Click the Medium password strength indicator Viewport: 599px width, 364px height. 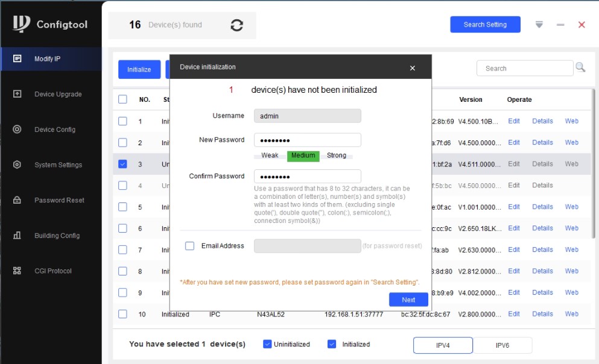pyautogui.click(x=303, y=155)
